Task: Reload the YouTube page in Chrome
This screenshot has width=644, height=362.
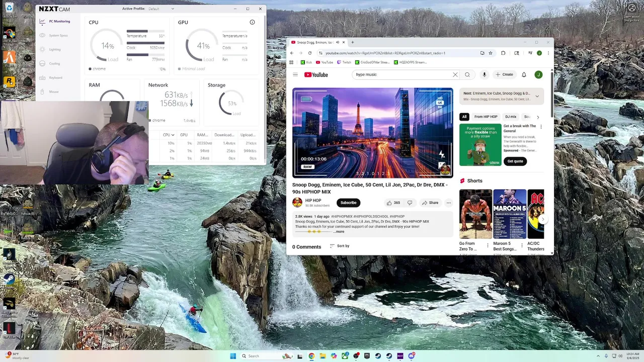Action: click(310, 53)
